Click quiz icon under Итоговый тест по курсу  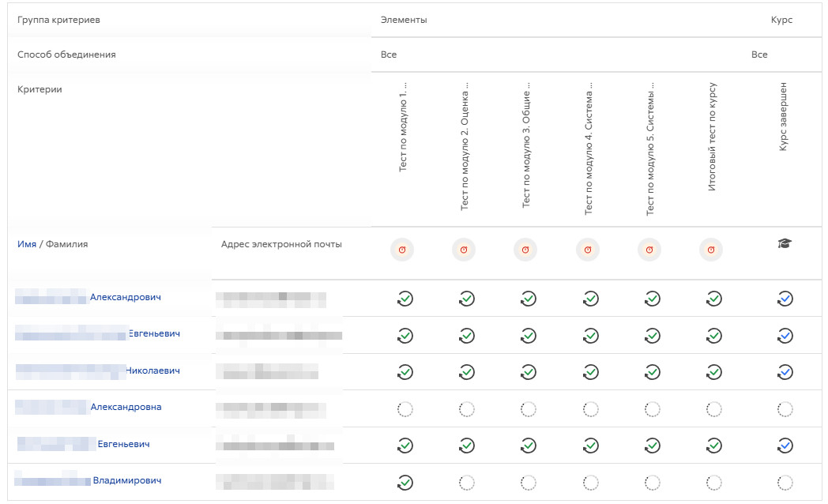711,250
